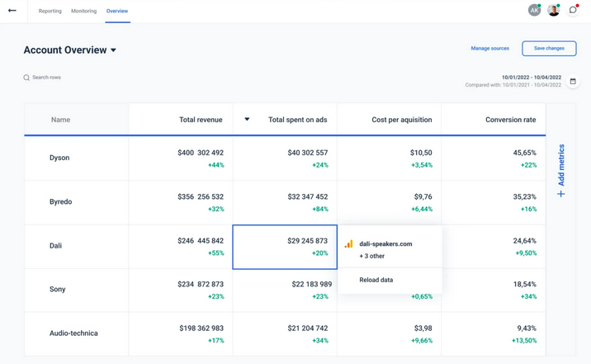Viewport: 591px width, 364px height.
Task: Click the +84% change under Byredo ad spend
Action: [320, 209]
